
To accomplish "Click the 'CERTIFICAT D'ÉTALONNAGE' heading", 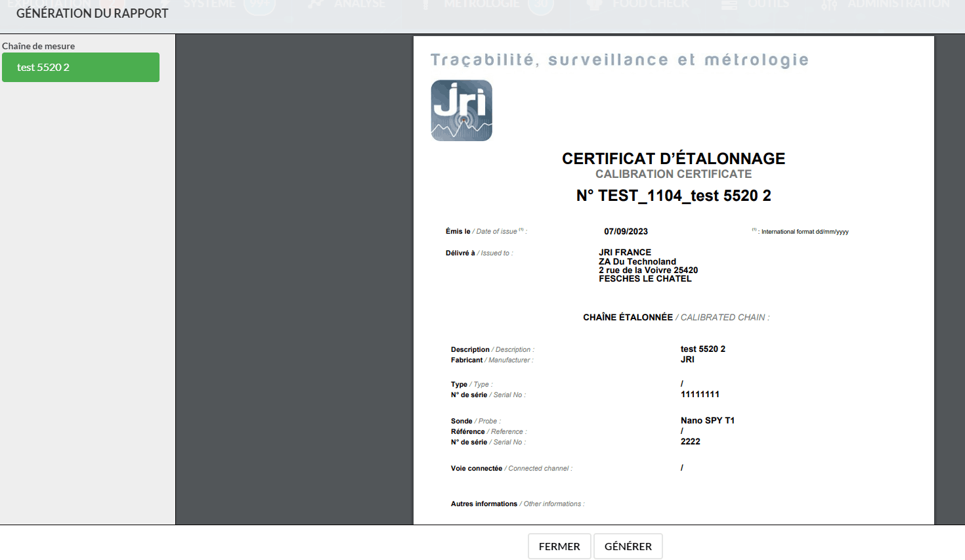I will click(674, 158).
